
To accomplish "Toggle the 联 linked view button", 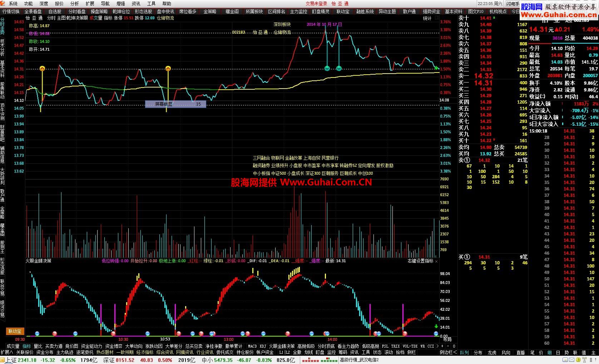I will coord(575,353).
